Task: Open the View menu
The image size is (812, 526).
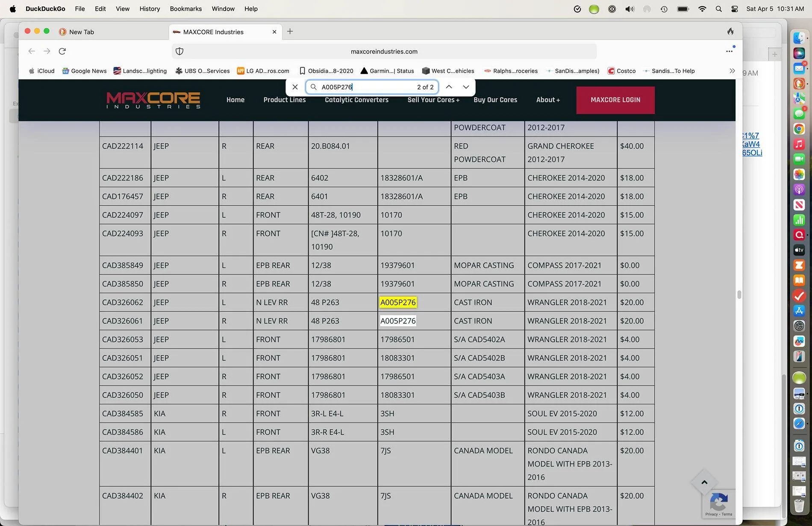Action: pyautogui.click(x=123, y=9)
